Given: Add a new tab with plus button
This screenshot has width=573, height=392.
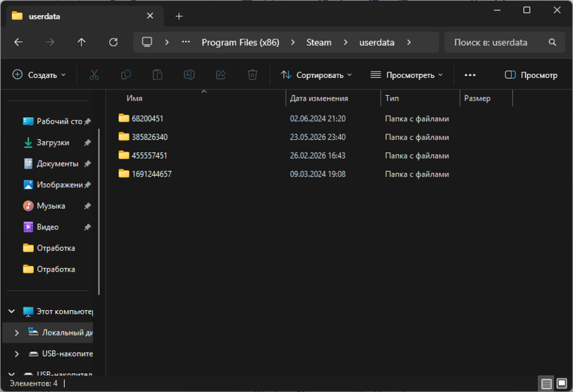Looking at the screenshot, I should point(178,16).
